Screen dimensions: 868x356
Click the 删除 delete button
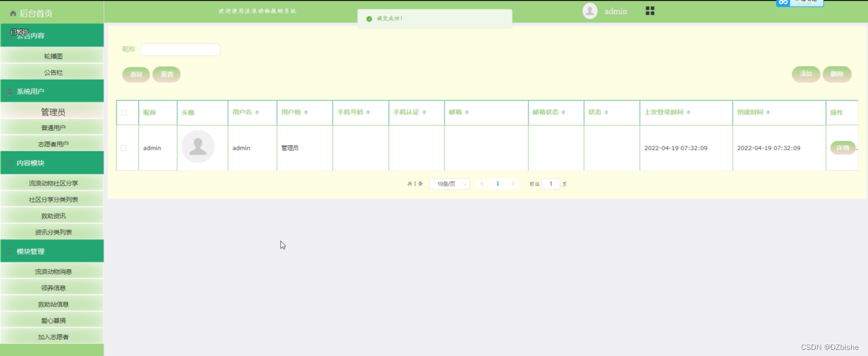pyautogui.click(x=837, y=74)
